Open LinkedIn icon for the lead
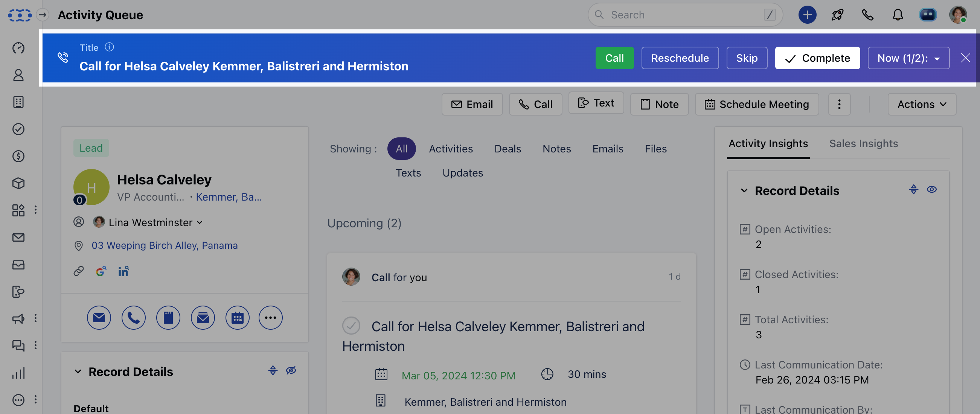Screen dimensions: 980x414 (123, 271)
